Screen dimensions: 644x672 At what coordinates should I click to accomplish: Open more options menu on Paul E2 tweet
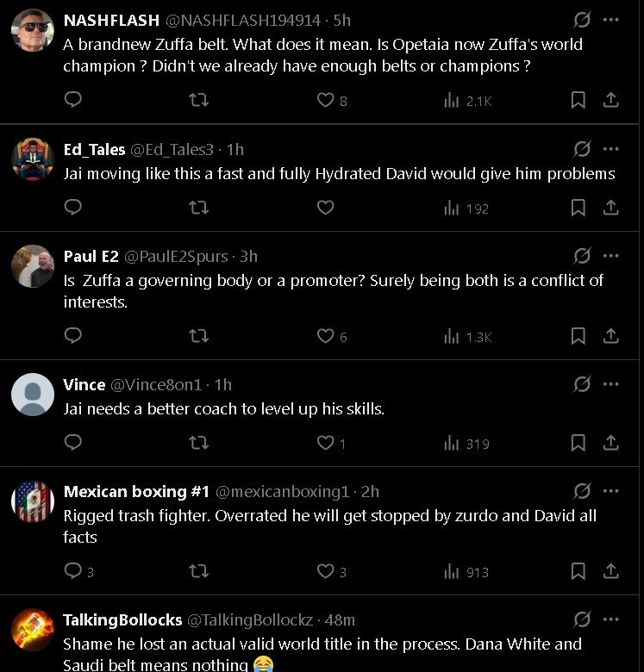point(611,256)
